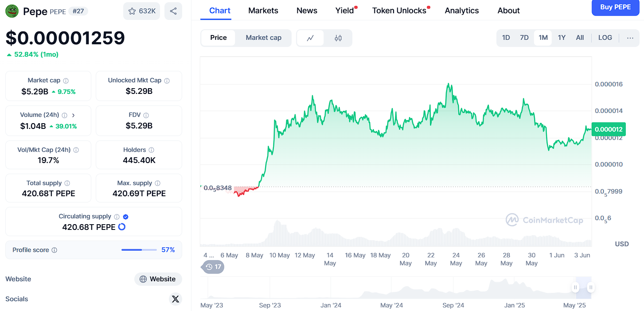This screenshot has width=644, height=311.
Task: Open the three-dot chart options menu
Action: 630,38
